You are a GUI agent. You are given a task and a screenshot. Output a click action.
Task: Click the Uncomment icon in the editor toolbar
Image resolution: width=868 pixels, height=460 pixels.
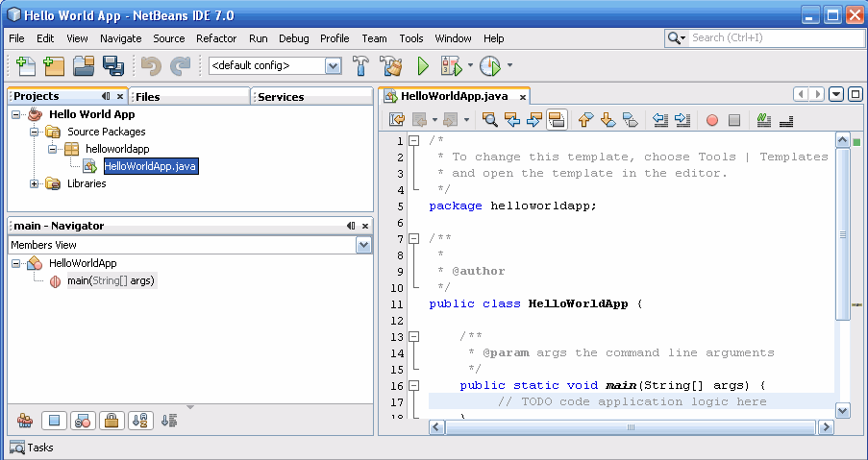click(x=786, y=121)
